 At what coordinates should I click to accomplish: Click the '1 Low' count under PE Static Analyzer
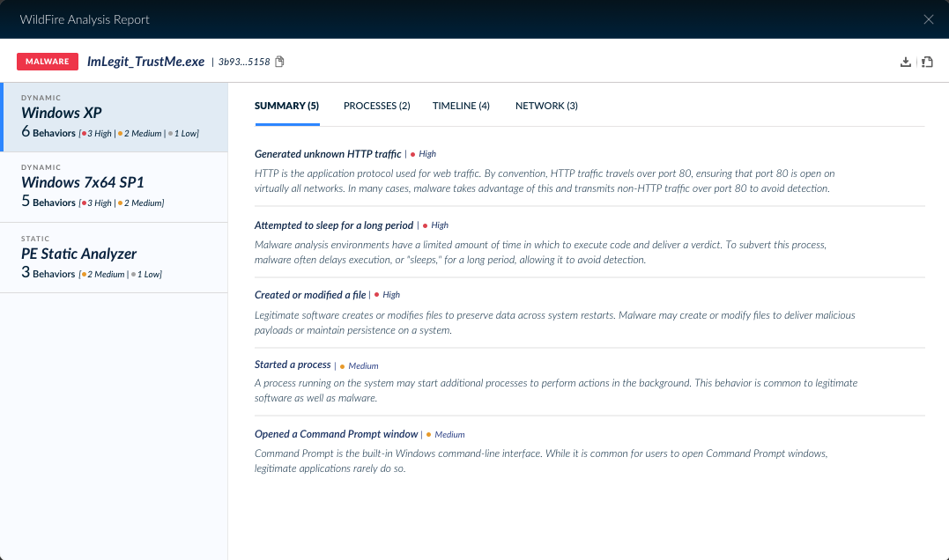[149, 275]
